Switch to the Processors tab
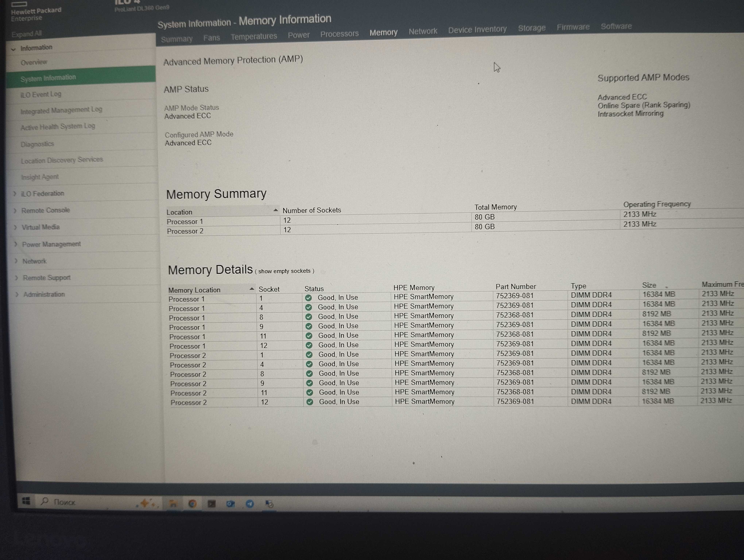Viewport: 744px width, 560px height. coord(339,34)
